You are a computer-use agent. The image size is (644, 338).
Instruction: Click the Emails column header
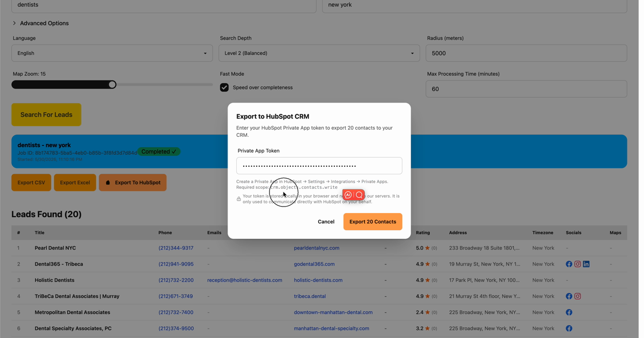click(x=214, y=233)
